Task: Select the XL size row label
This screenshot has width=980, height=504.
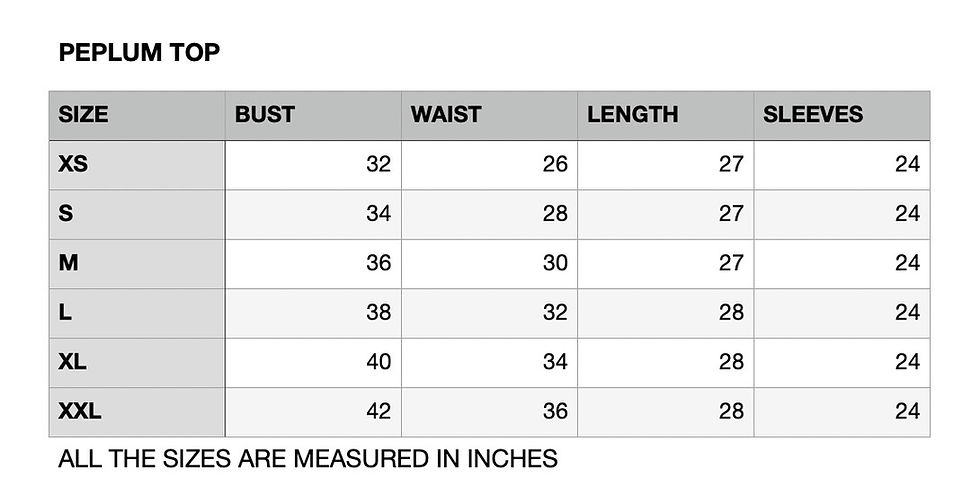Action: tap(72, 361)
